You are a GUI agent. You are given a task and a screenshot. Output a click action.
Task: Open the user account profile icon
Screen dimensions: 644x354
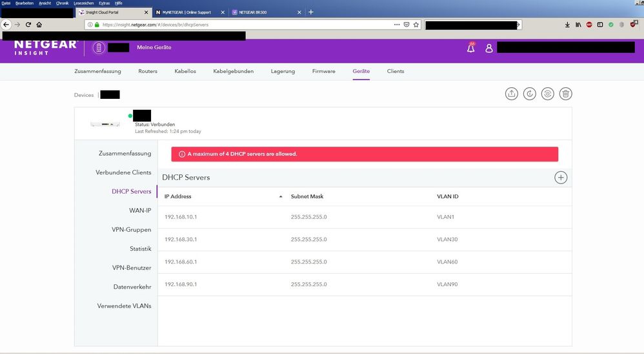click(x=488, y=48)
